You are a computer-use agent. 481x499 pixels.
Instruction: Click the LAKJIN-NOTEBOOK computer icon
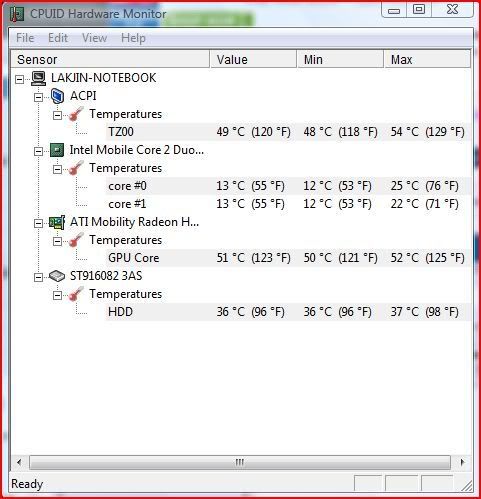[x=39, y=78]
